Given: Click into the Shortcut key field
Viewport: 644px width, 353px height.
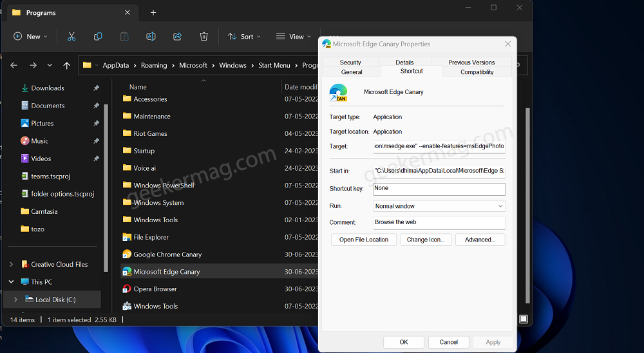Looking at the screenshot, I should pos(439,189).
